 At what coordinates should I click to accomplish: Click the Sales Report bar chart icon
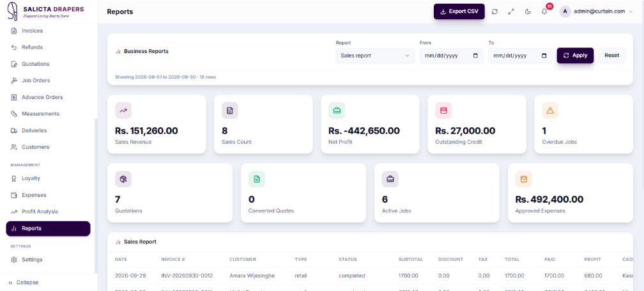point(118,242)
